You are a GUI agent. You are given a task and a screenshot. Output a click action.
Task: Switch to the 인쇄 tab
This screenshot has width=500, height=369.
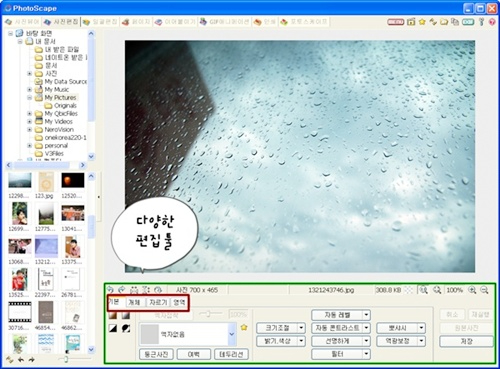click(x=265, y=22)
